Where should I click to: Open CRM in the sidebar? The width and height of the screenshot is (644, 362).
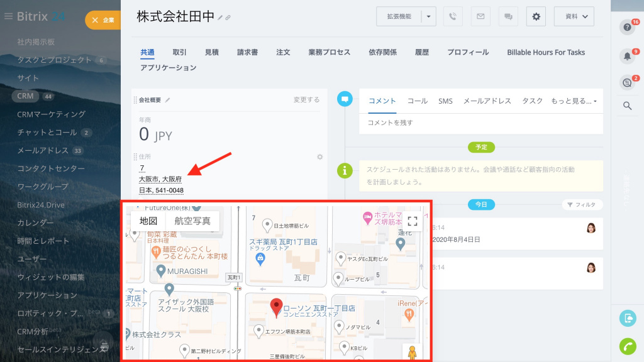coord(25,96)
